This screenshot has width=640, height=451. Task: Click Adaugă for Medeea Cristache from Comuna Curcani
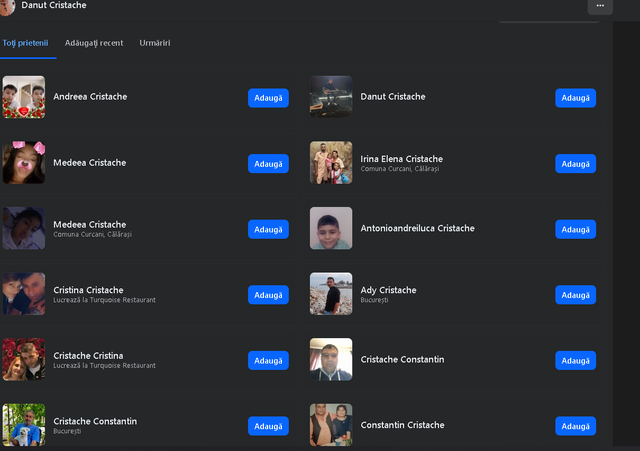pyautogui.click(x=268, y=229)
